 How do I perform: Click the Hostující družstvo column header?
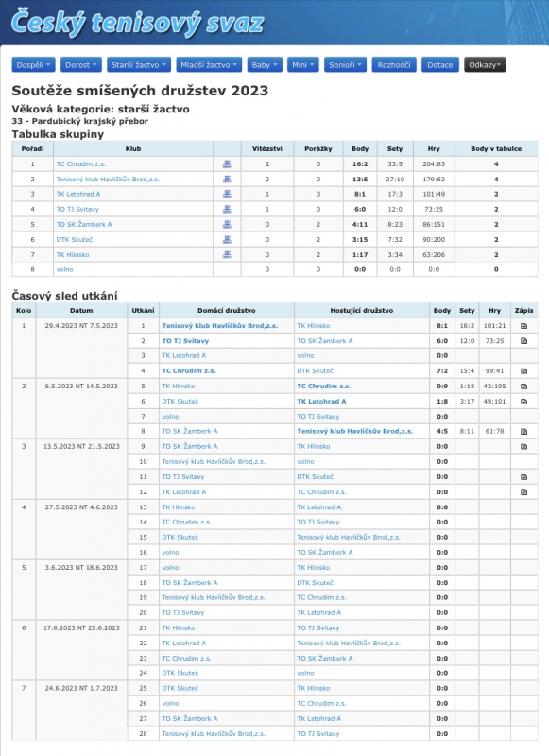pos(362,311)
